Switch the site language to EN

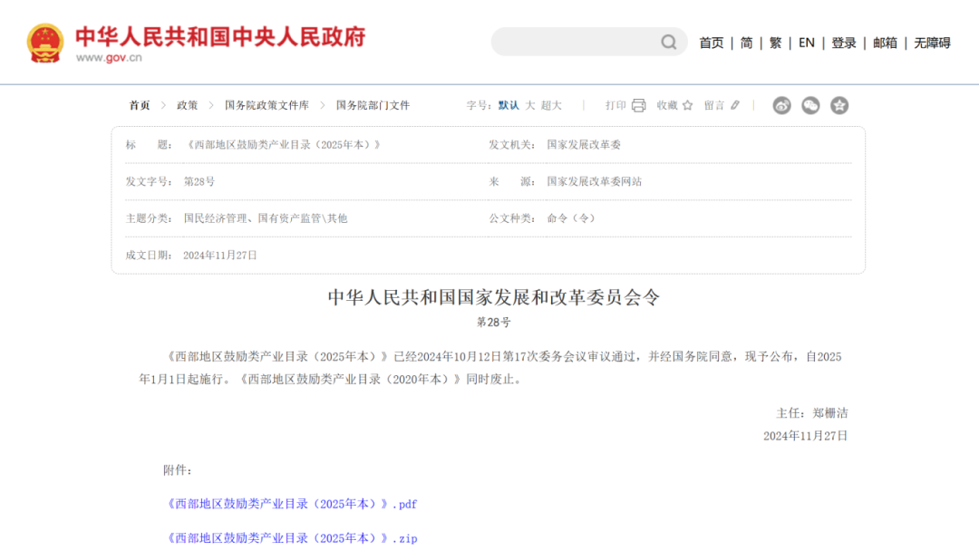806,43
